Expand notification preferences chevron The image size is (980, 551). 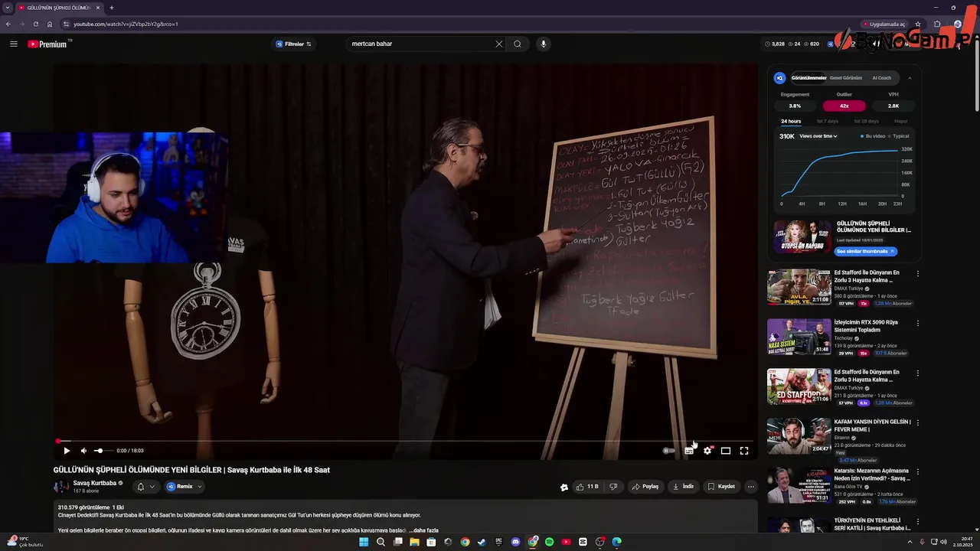[x=152, y=487]
